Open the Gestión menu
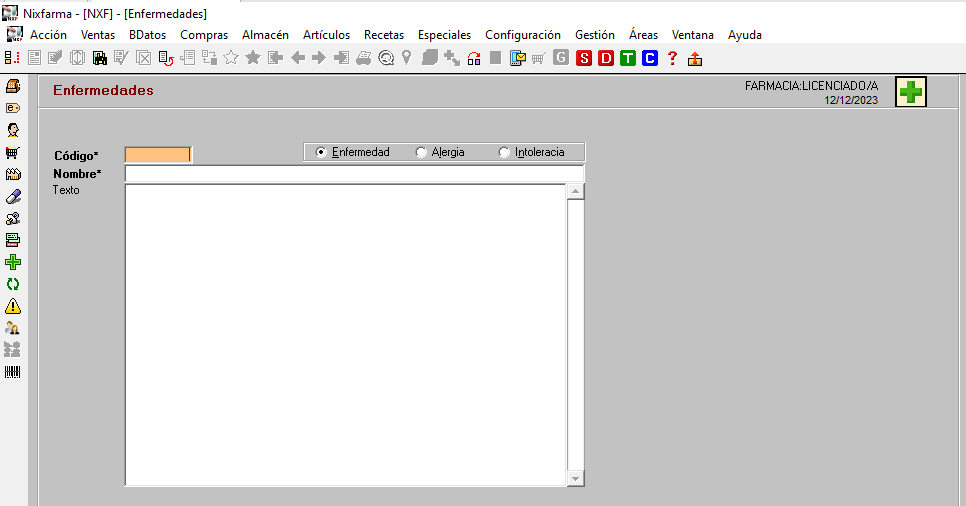The height and width of the screenshot is (506, 966). tap(595, 35)
